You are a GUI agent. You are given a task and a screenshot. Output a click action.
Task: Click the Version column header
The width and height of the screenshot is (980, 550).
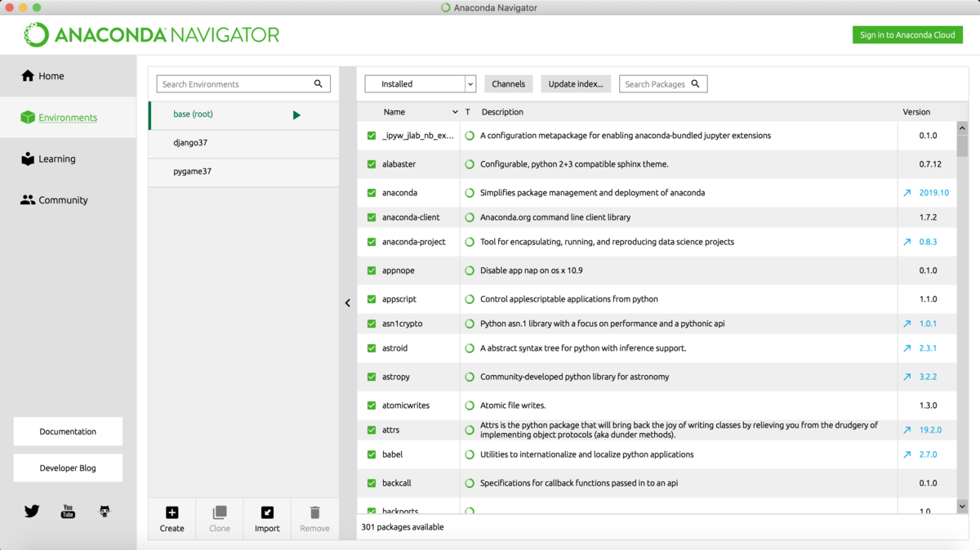916,112
